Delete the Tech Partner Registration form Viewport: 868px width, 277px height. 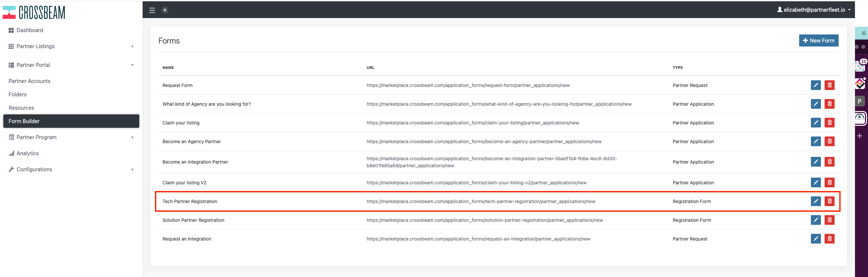(x=829, y=201)
